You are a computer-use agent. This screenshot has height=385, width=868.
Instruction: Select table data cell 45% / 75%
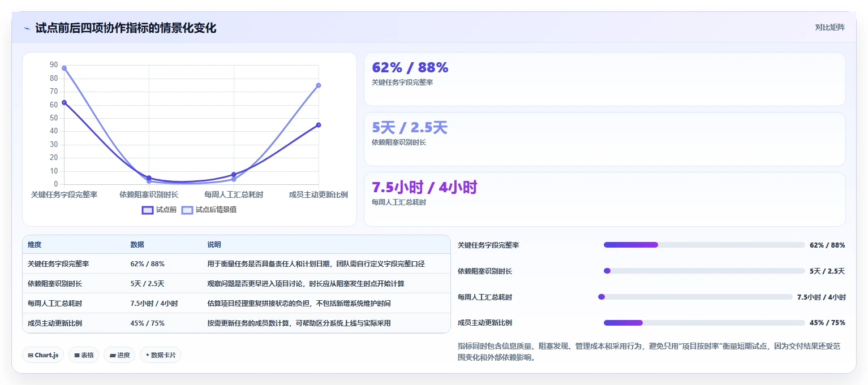(x=147, y=323)
